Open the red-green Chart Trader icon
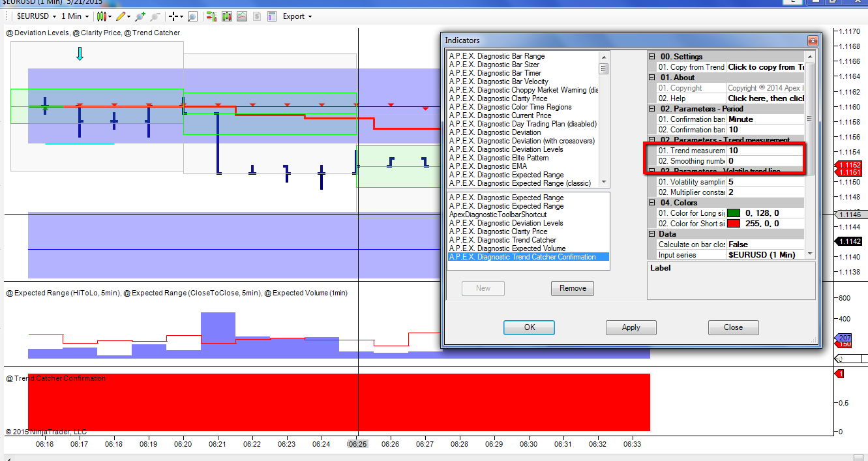The image size is (868, 461). tap(212, 16)
